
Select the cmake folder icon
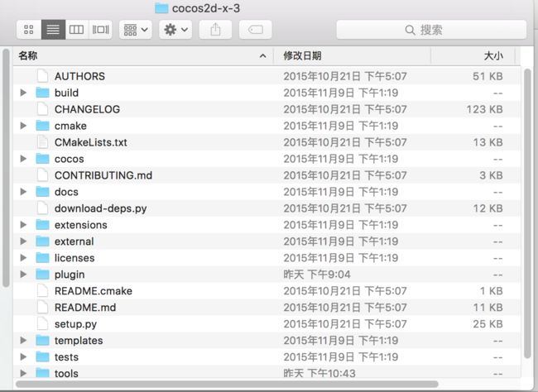(42, 126)
